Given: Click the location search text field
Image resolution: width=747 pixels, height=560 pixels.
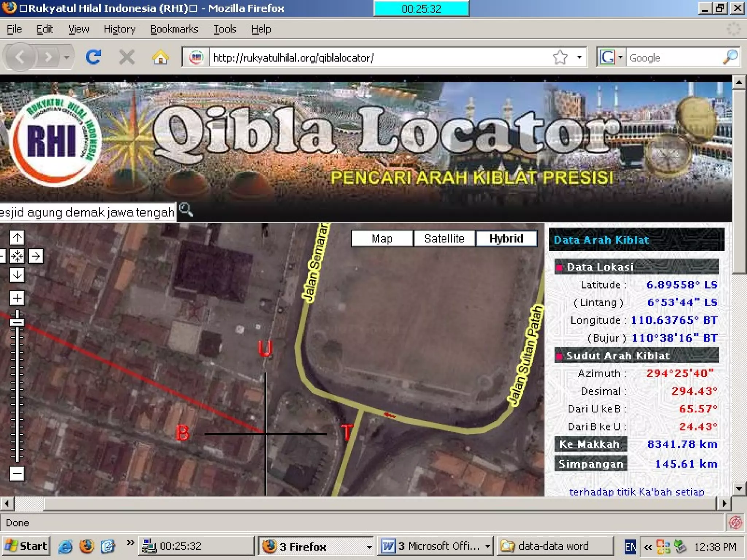Looking at the screenshot, I should click(x=87, y=212).
